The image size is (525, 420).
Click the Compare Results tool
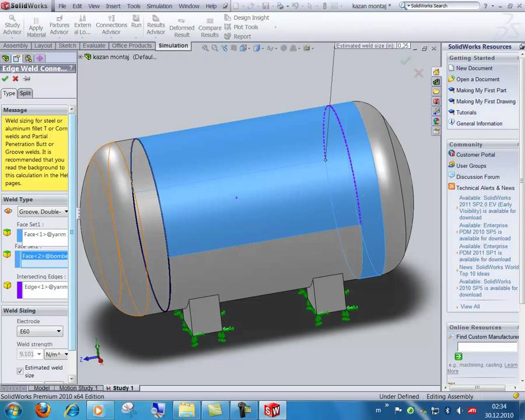click(x=209, y=28)
